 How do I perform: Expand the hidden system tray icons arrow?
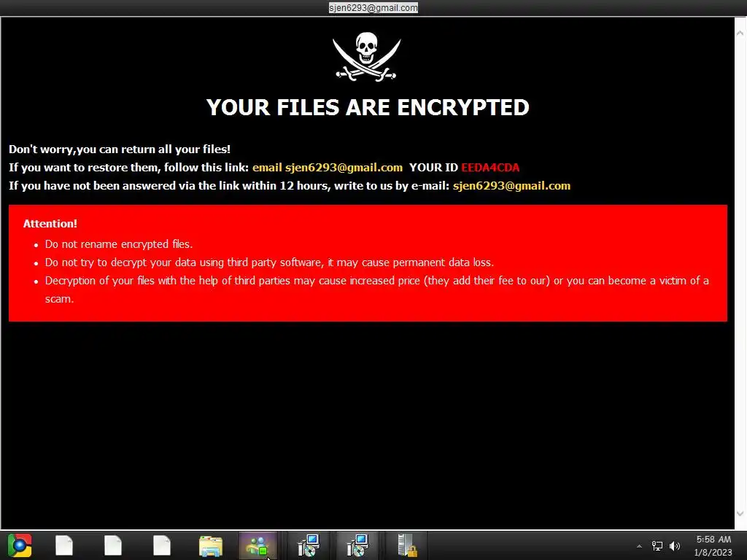click(639, 546)
